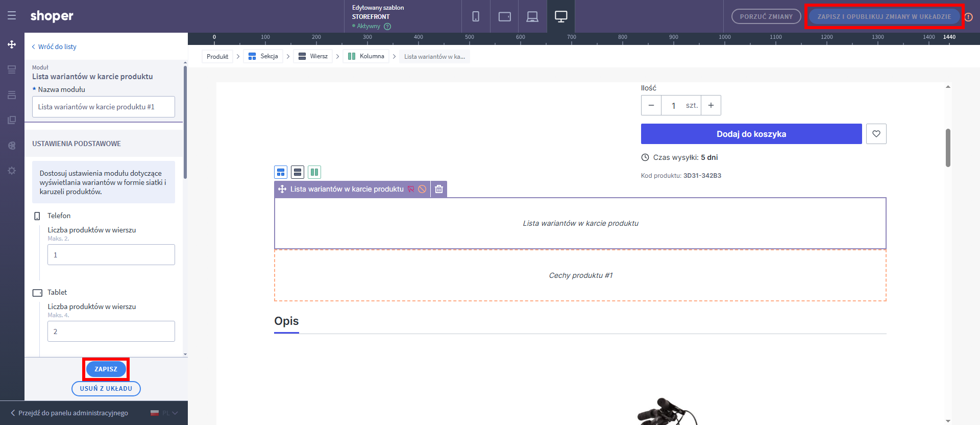The width and height of the screenshot is (980, 425).
Task: Open the PL language dropdown
Action: pyautogui.click(x=164, y=413)
